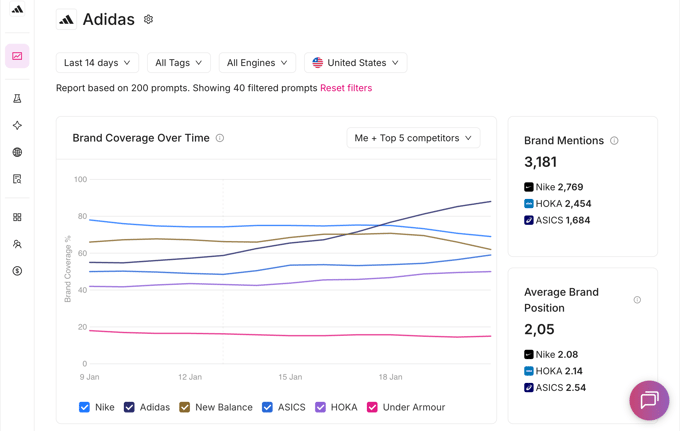This screenshot has height=431, width=680.
Task: Open the dollar billing sidebar icon
Action: pos(17,271)
